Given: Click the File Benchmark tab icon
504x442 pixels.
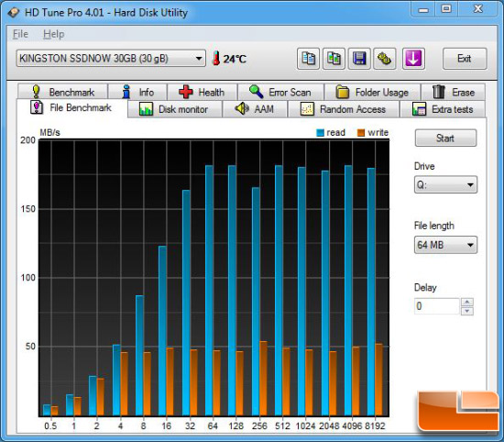Looking at the screenshot, I should [x=37, y=107].
